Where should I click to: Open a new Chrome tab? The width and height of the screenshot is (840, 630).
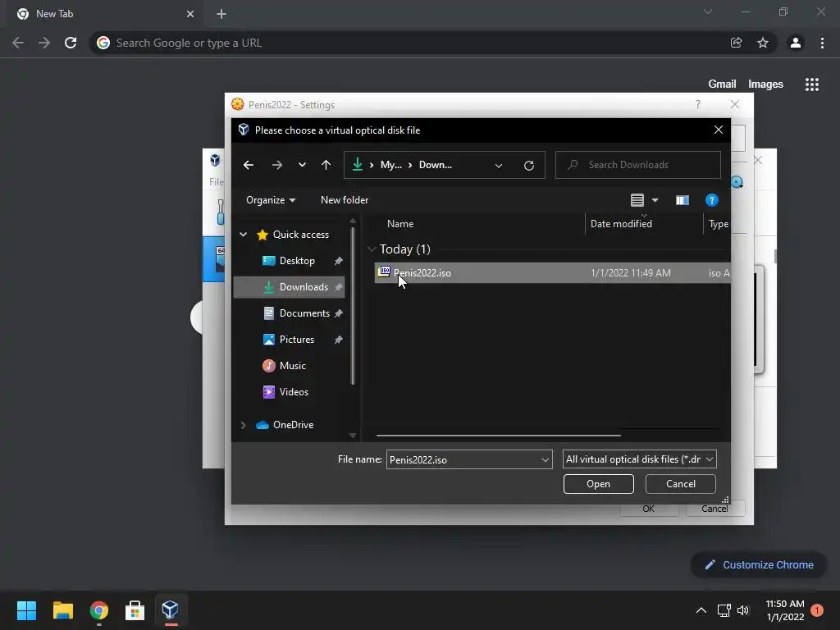pos(221,14)
